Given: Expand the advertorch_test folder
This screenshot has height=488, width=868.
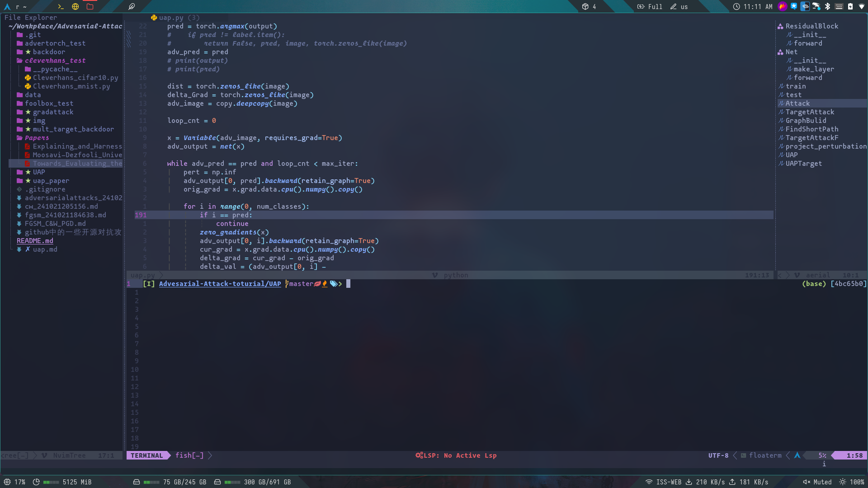Looking at the screenshot, I should pos(55,43).
